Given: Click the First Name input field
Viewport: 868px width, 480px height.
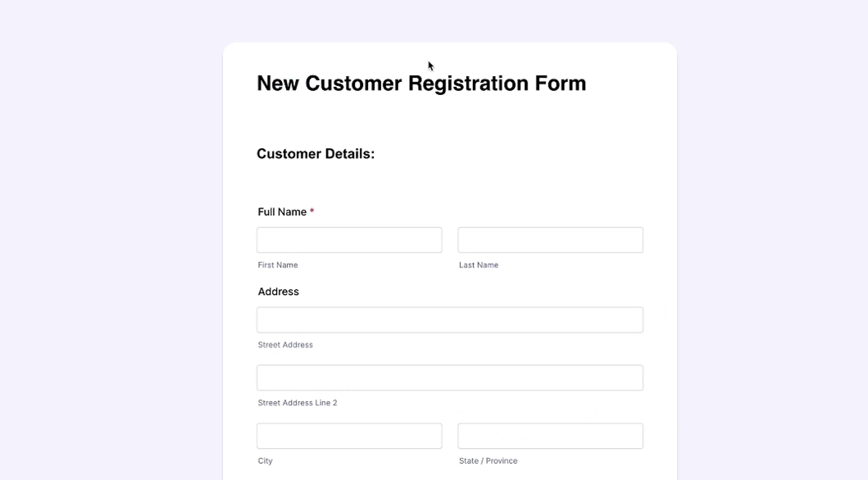Looking at the screenshot, I should pos(349,240).
